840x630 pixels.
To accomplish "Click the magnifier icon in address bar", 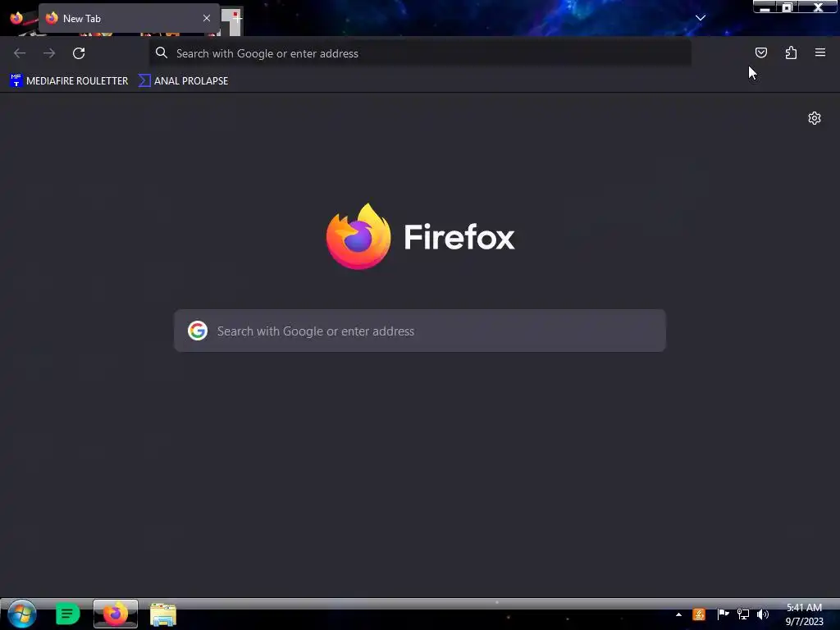I will pos(162,52).
